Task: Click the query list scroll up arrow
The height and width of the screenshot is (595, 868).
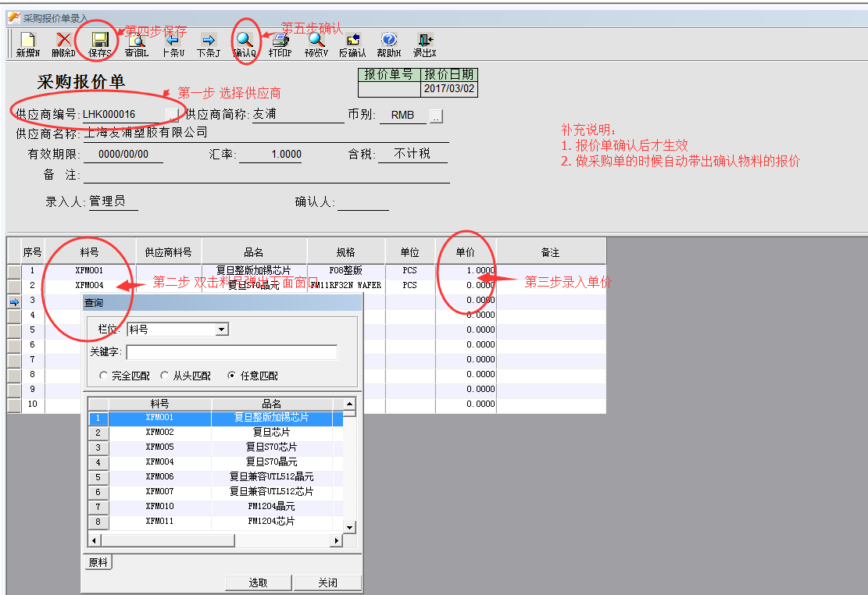Action: click(x=349, y=404)
